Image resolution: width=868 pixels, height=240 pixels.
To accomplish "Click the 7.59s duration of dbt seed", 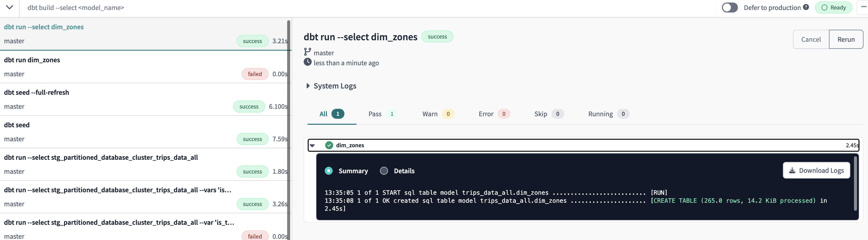I will (280, 139).
